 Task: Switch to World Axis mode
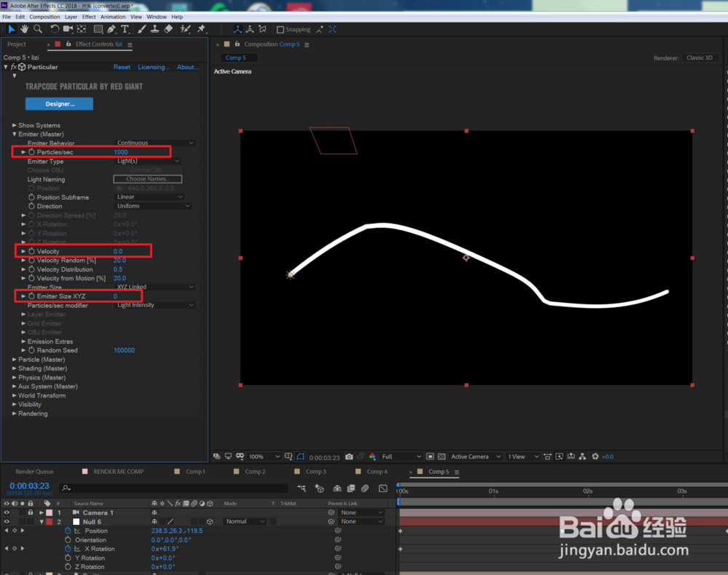coord(250,29)
